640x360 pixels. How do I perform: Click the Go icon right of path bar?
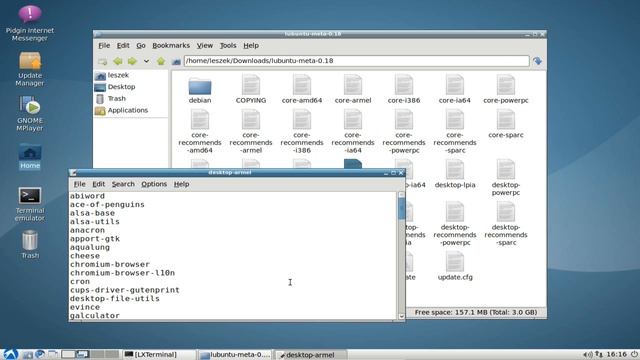[x=538, y=61]
